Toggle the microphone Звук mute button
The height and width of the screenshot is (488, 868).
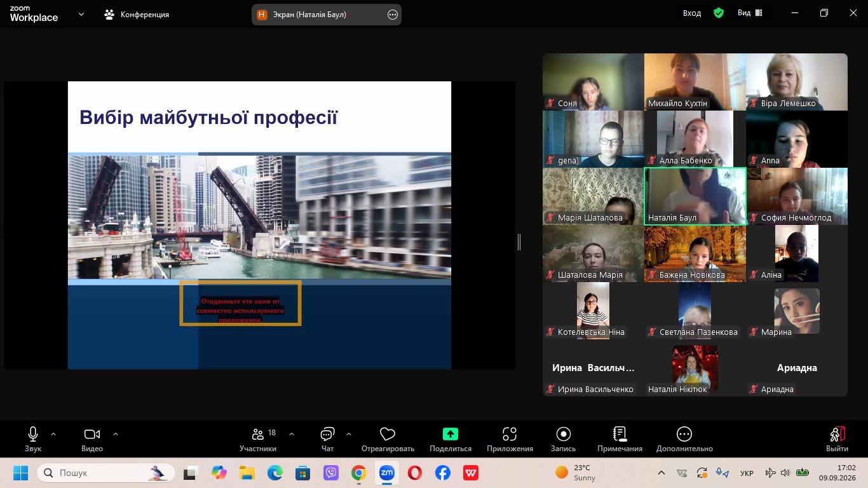pos(33,434)
